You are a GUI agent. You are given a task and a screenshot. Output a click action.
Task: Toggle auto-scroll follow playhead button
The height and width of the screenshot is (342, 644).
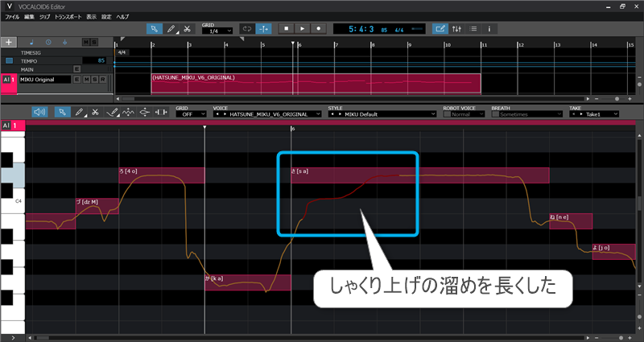pyautogui.click(x=263, y=29)
